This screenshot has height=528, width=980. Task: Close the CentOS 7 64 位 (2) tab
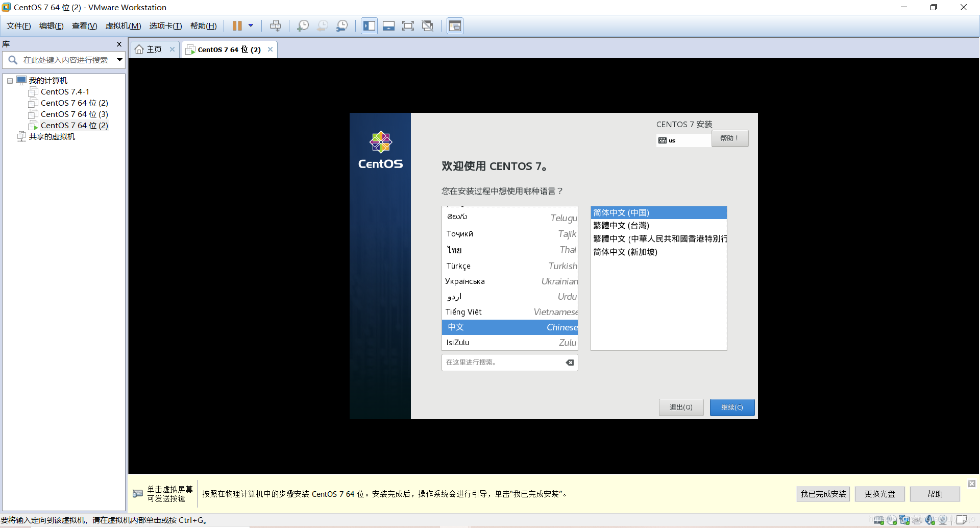click(x=270, y=50)
